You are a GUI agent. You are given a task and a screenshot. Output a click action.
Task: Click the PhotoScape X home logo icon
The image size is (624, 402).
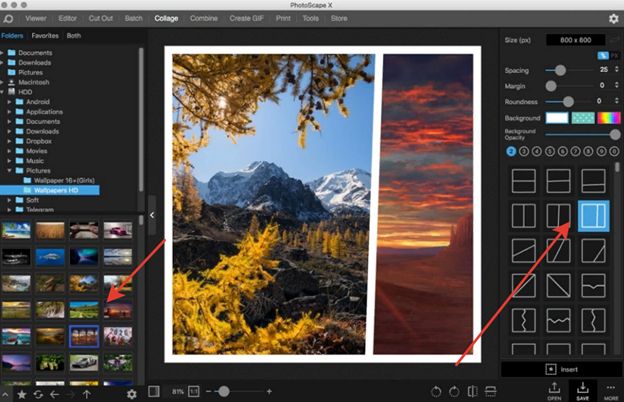pyautogui.click(x=9, y=18)
